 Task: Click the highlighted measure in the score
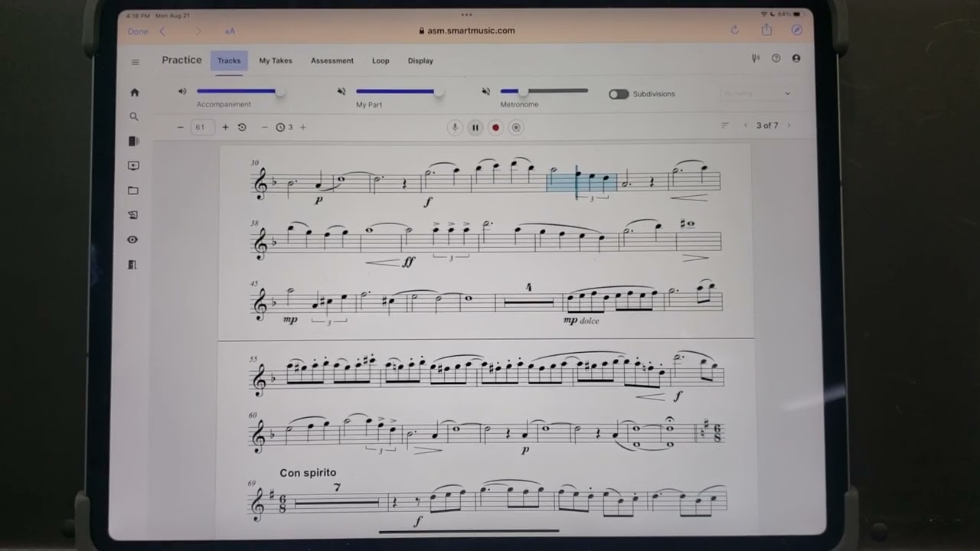pyautogui.click(x=582, y=182)
